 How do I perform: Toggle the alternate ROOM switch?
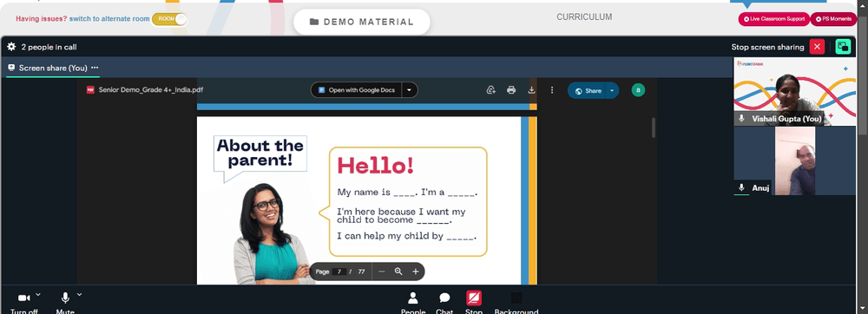coord(169,19)
